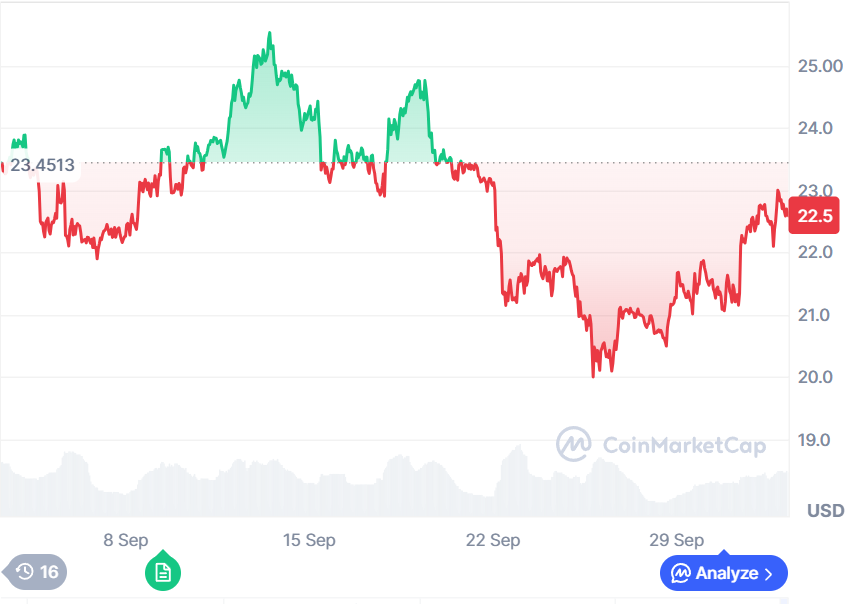
Task: Click the 22.0 price axis label
Action: 814,253
